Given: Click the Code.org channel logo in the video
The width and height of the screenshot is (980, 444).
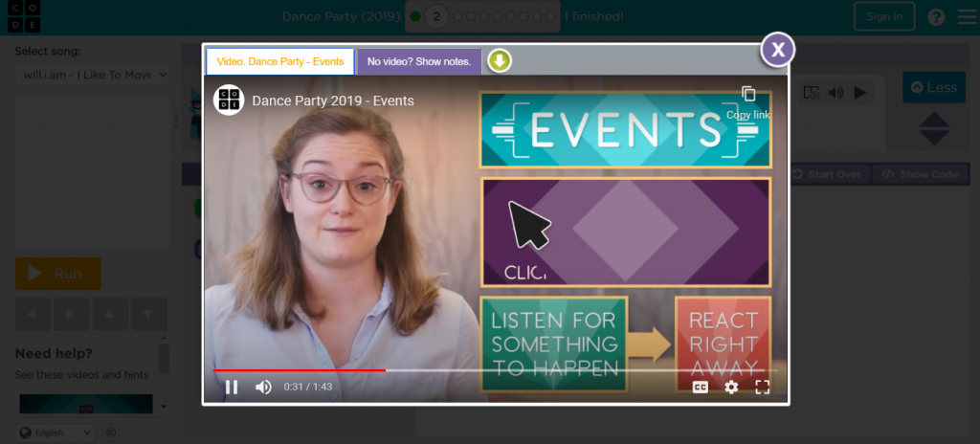Looking at the screenshot, I should click(228, 100).
